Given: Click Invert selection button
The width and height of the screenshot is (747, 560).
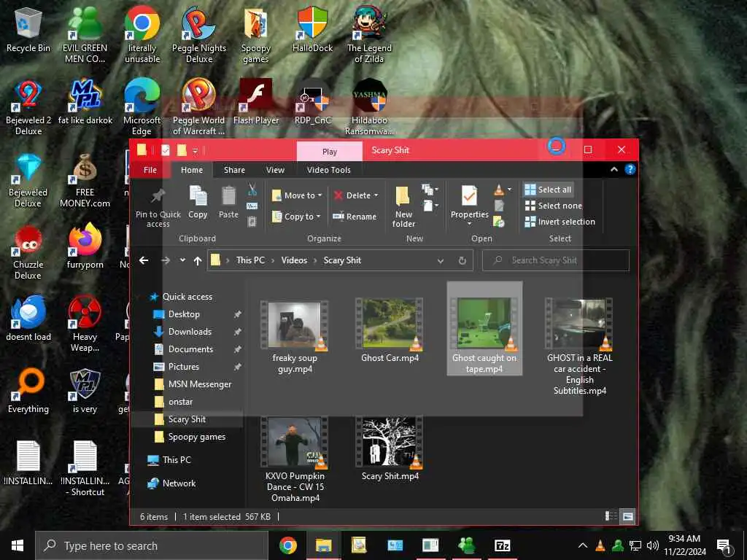Looking at the screenshot, I should [x=560, y=222].
